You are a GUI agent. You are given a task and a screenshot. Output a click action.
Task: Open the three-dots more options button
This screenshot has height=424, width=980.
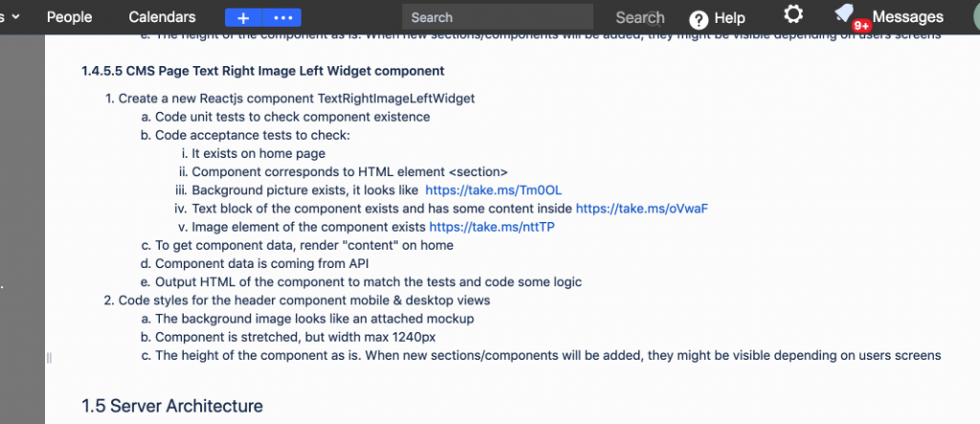(x=282, y=17)
